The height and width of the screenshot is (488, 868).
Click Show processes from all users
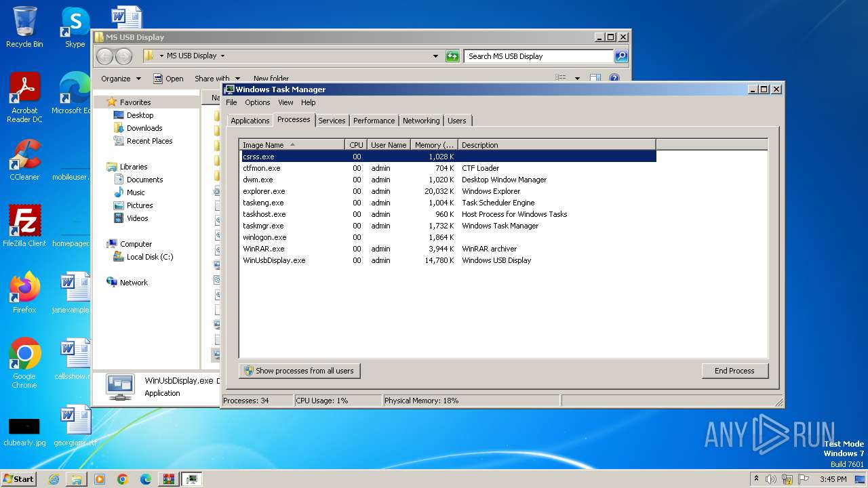[299, 371]
